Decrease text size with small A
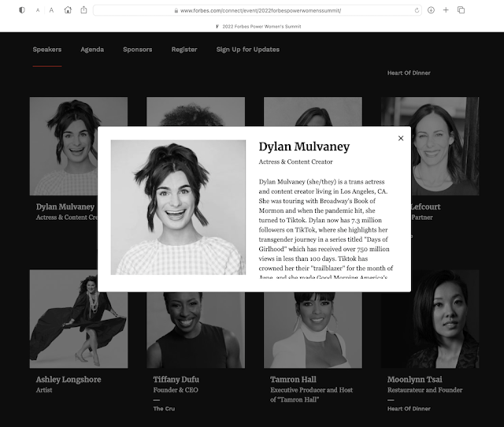The width and height of the screenshot is (504, 427). (x=38, y=10)
